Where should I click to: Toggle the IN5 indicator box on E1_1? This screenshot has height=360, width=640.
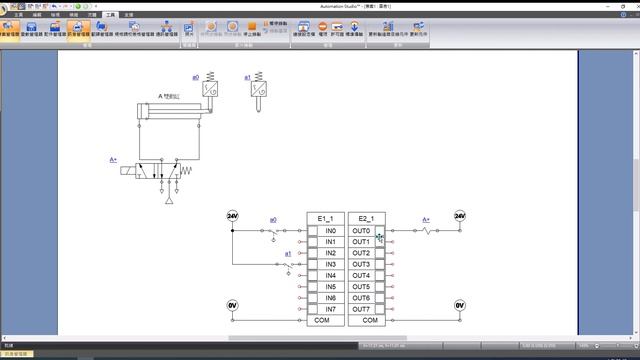pos(313,287)
